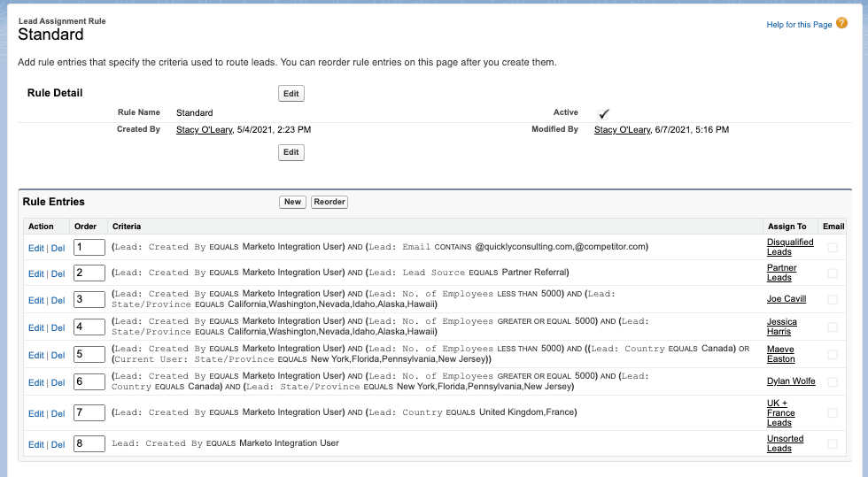The height and width of the screenshot is (477, 868).
Task: Click the help question mark icon
Action: pyautogui.click(x=841, y=23)
